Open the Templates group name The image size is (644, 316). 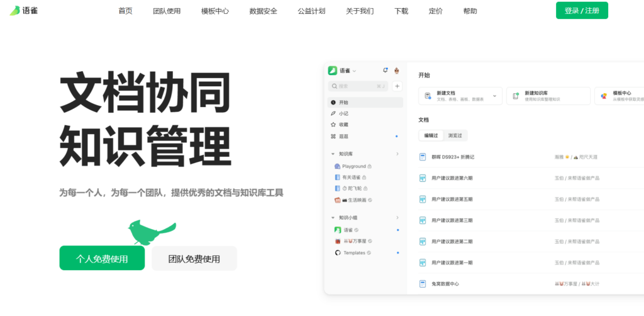click(355, 252)
